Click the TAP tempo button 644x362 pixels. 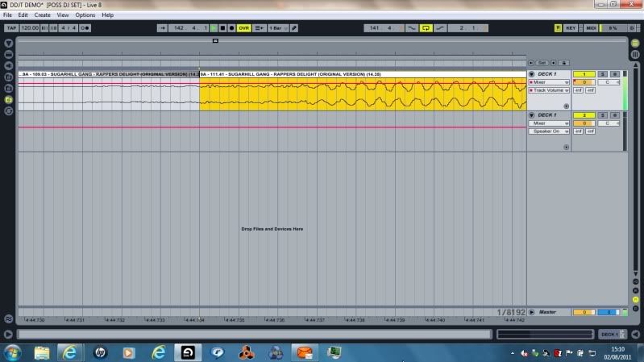[x=11, y=27]
